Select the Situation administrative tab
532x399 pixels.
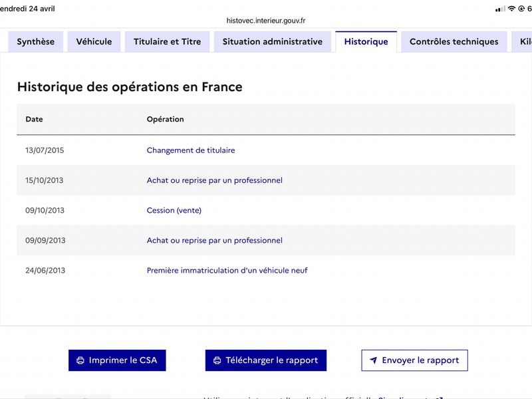(273, 42)
